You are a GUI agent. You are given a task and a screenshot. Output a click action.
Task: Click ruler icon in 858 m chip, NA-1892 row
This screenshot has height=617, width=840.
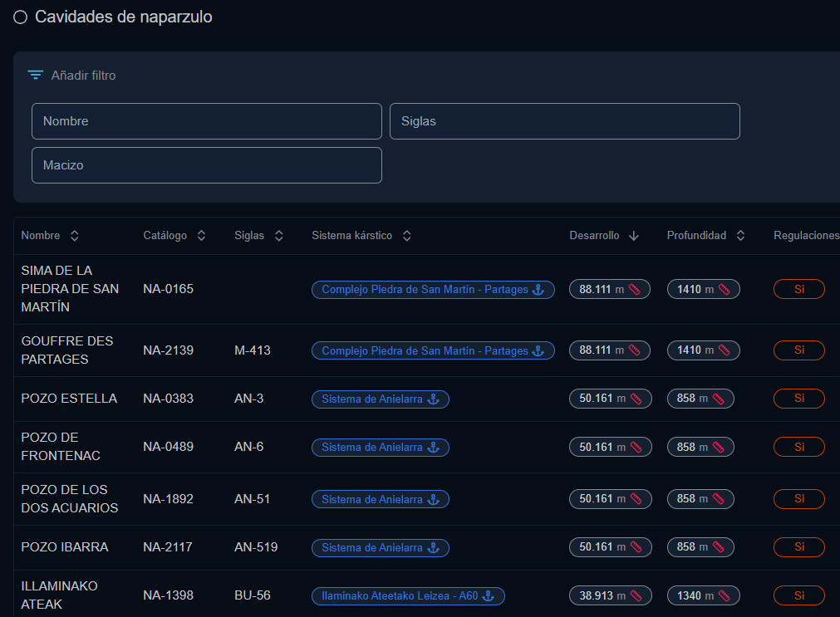point(718,498)
